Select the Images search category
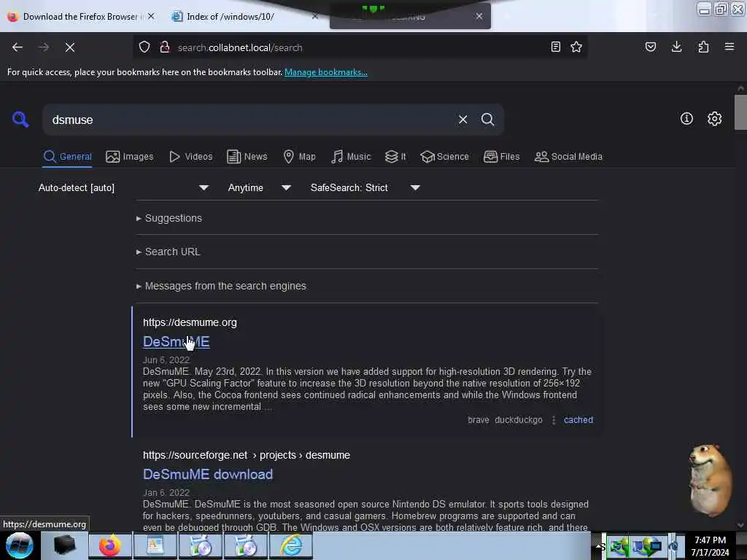Image resolution: width=747 pixels, height=560 pixels. pos(130,157)
